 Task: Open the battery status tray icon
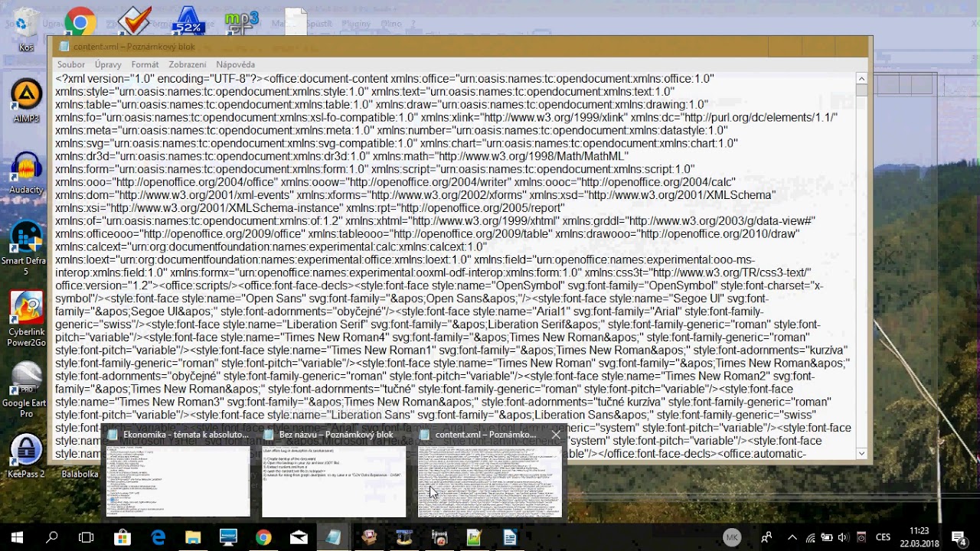pos(828,537)
